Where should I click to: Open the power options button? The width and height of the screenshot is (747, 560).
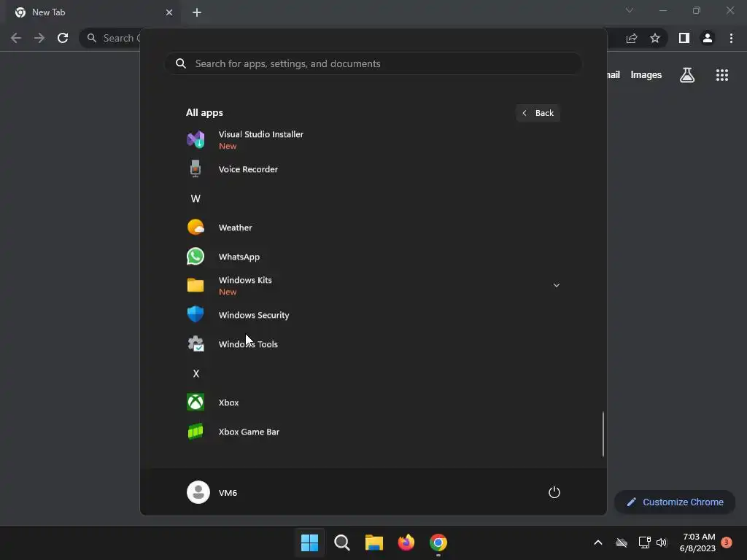click(x=554, y=492)
